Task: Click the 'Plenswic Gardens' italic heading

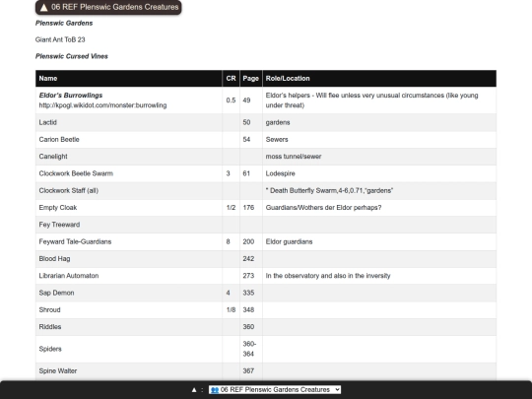Action: [64, 23]
